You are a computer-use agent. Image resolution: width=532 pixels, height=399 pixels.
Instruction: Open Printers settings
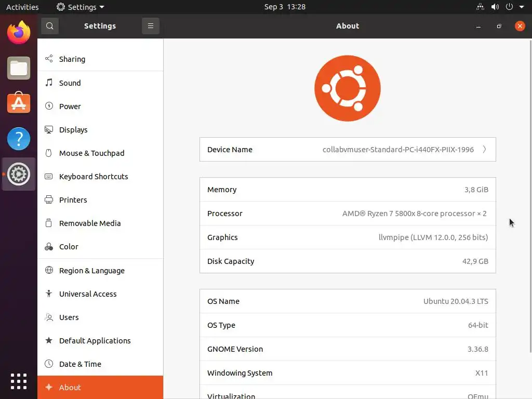click(100, 200)
